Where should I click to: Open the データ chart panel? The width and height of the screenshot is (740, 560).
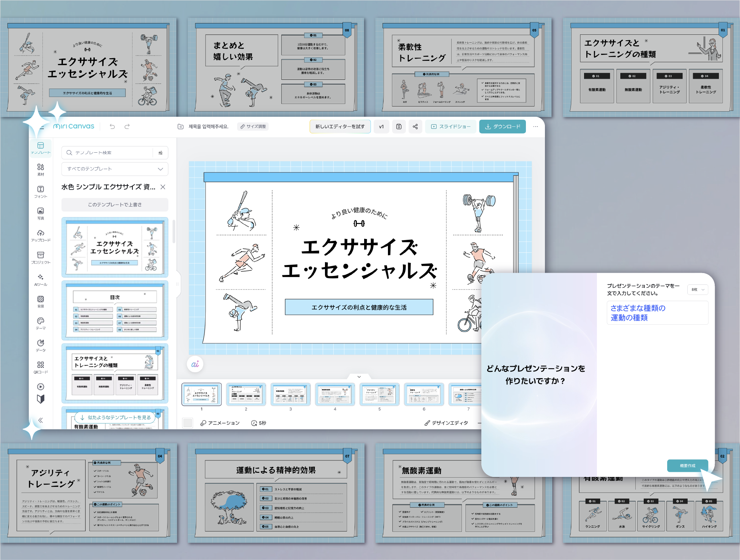tap(41, 346)
